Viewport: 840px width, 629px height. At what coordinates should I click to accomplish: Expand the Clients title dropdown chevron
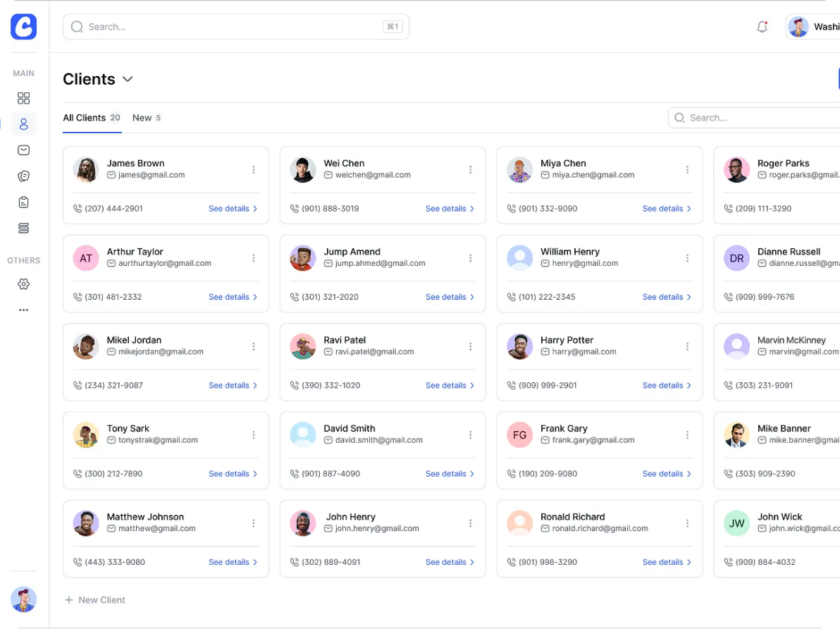[x=128, y=80]
